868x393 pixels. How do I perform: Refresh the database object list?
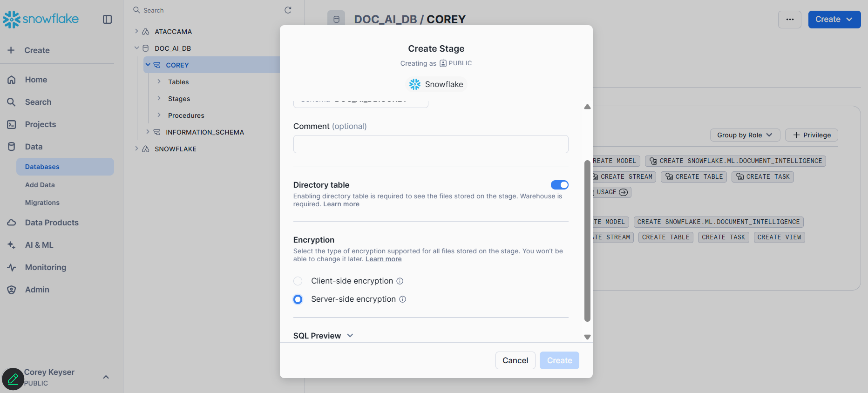coord(288,10)
